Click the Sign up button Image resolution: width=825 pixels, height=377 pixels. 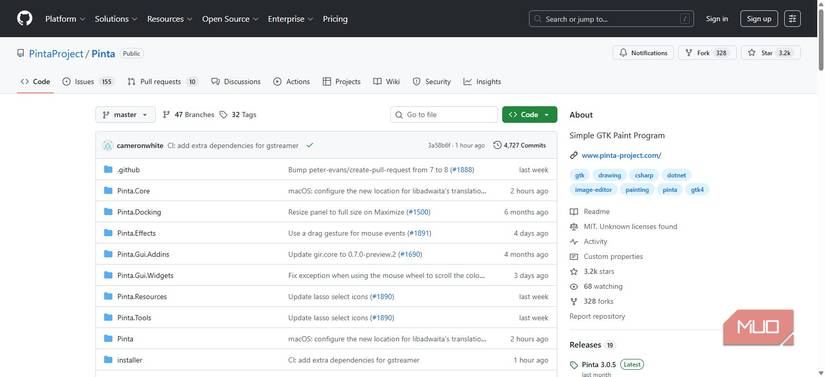[759, 18]
